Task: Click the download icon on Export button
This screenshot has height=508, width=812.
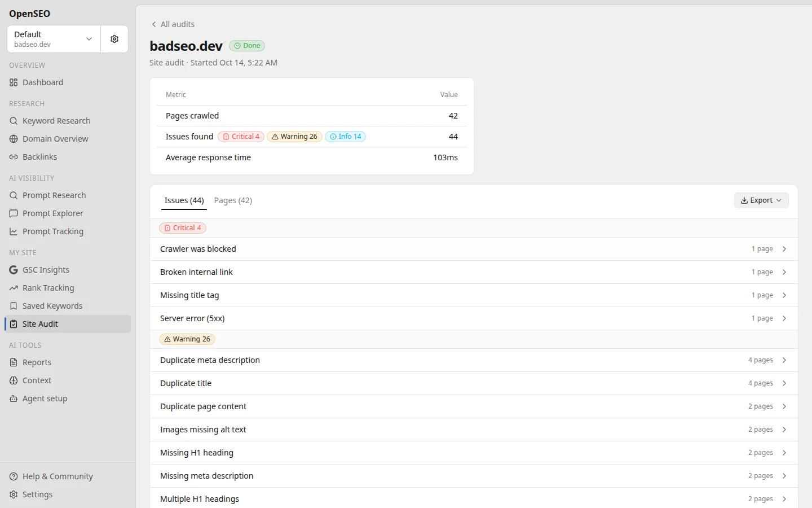Action: (744, 200)
